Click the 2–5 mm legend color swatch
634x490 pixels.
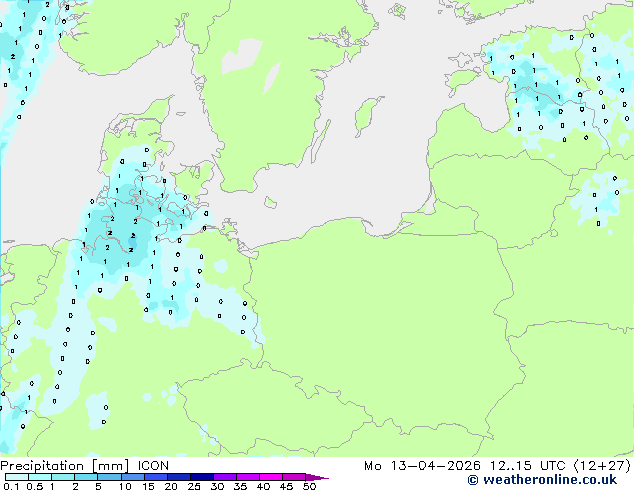coord(86,477)
